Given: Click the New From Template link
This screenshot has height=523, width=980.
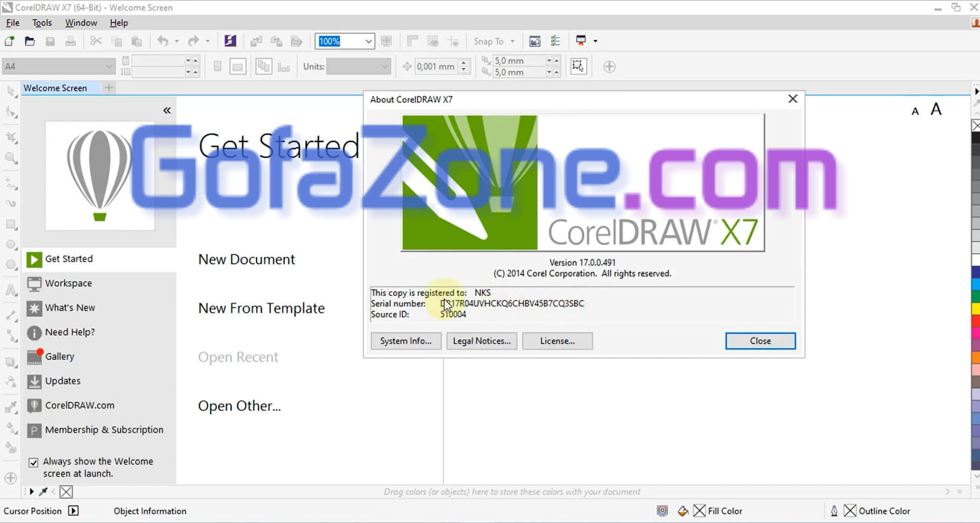Looking at the screenshot, I should click(x=261, y=308).
